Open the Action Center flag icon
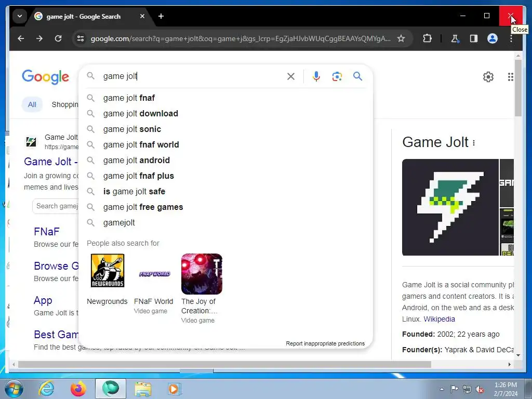 click(x=454, y=389)
